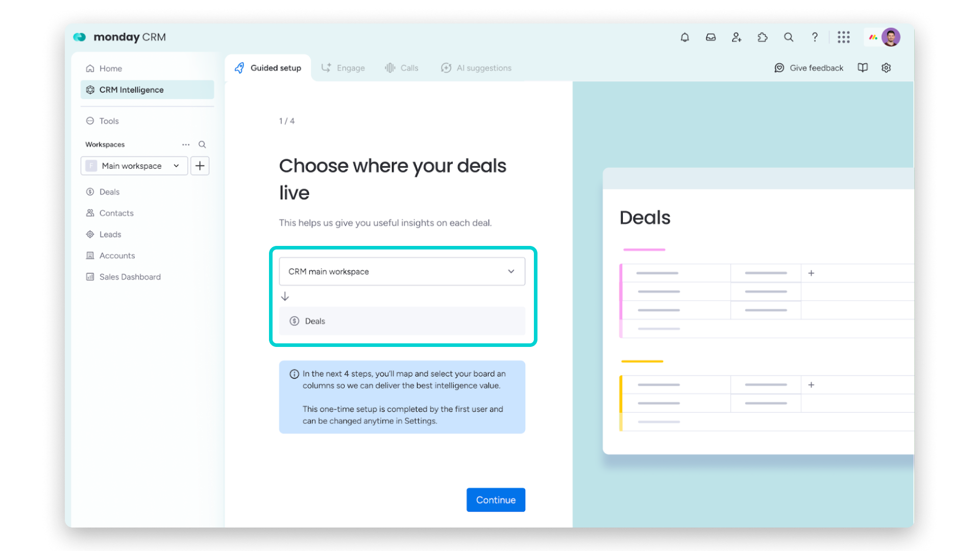
Task: Search workspaces with the magnifier icon
Action: pos(202,144)
